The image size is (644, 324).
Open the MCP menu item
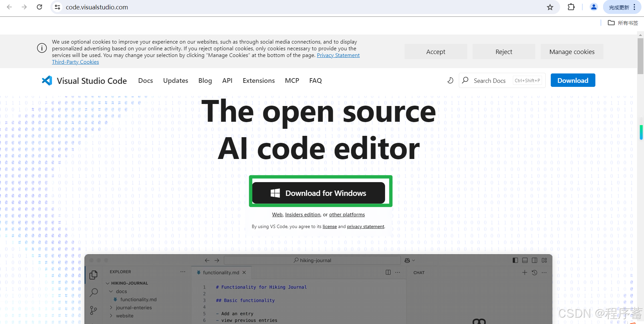pos(292,80)
